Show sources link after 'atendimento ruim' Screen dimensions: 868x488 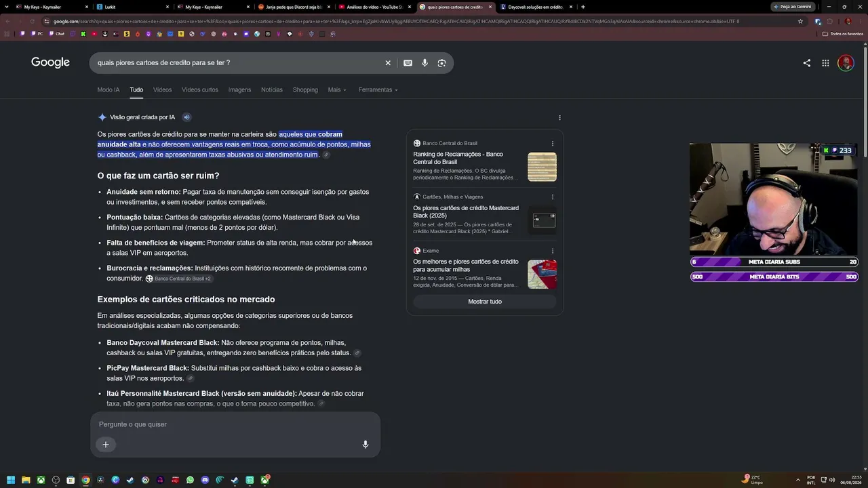tap(326, 155)
